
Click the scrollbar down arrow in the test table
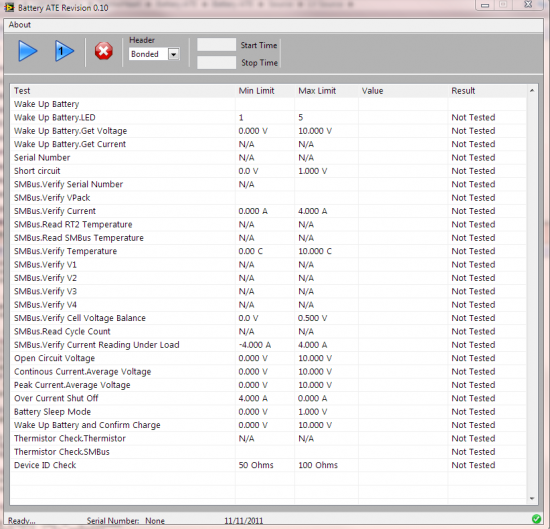pos(532,498)
